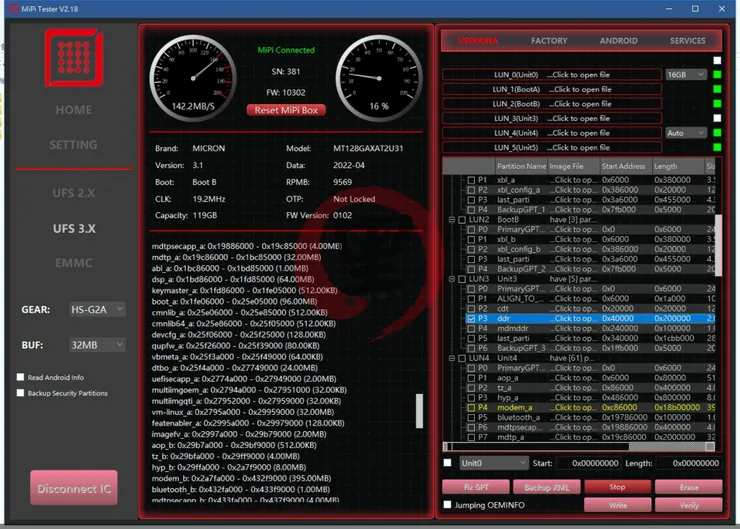This screenshot has width=740, height=529.
Task: Toggle Jumping OEMINFO checkbox
Action: point(447,505)
